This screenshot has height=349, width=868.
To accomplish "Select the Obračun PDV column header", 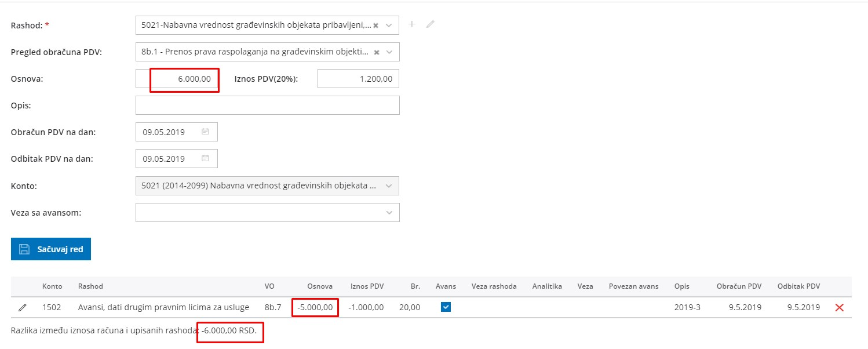I will click(739, 286).
